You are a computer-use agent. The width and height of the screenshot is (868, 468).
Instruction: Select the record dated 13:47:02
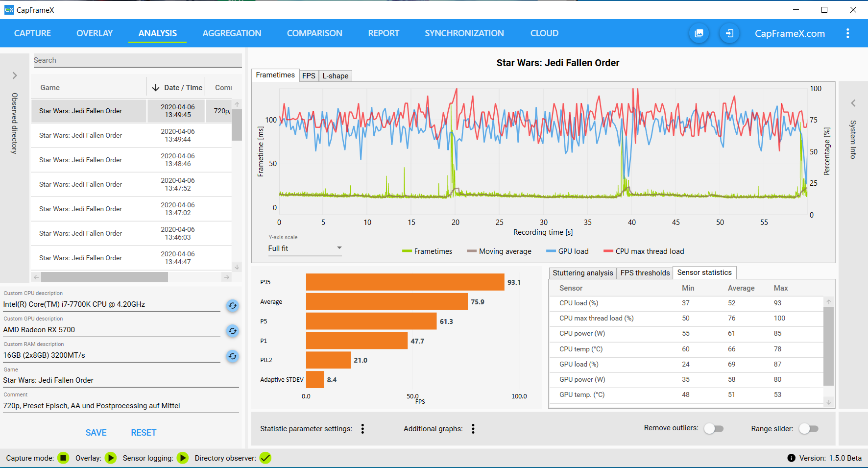click(131, 209)
